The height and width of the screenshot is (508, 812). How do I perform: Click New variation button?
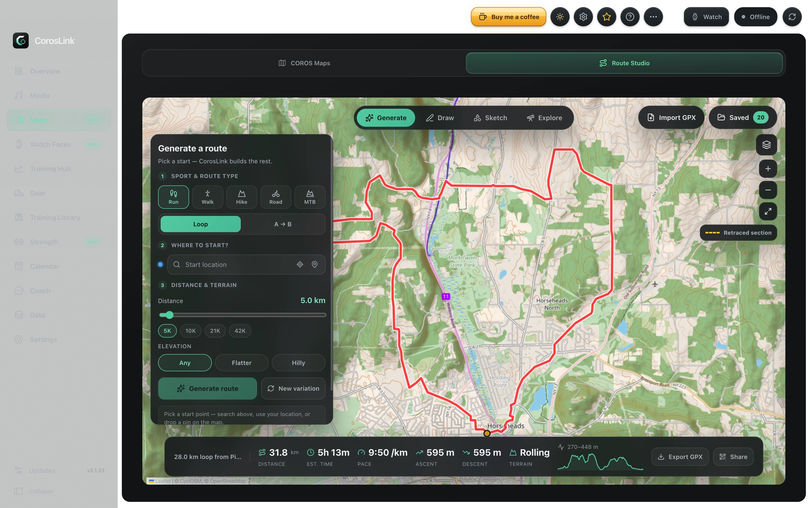293,389
